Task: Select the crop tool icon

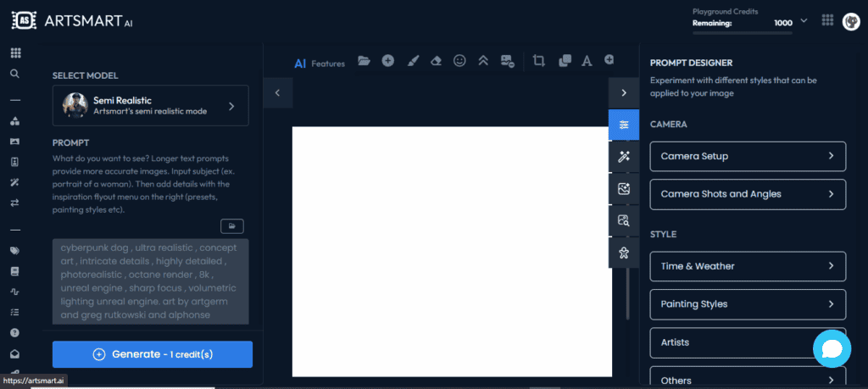Action: coord(538,61)
